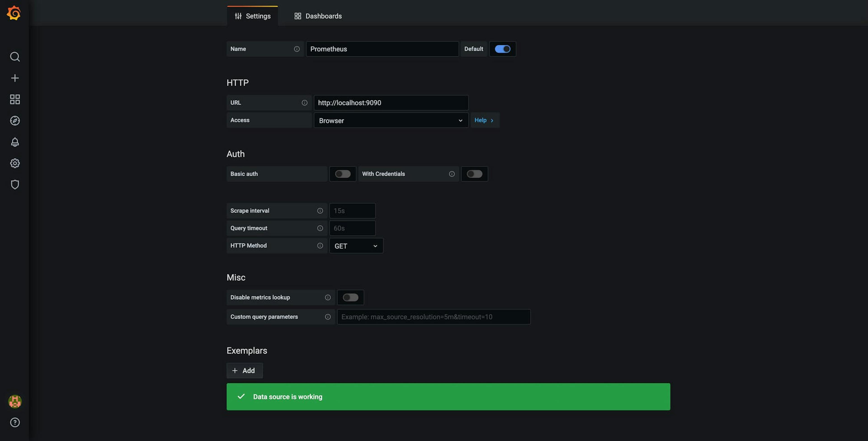Image resolution: width=868 pixels, height=441 pixels.
Task: Select the Settings tab
Action: coord(252,16)
